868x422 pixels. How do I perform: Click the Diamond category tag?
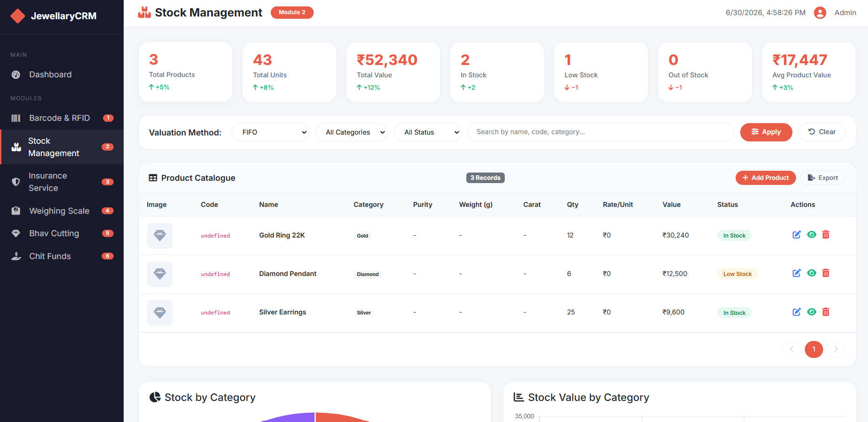click(x=368, y=274)
